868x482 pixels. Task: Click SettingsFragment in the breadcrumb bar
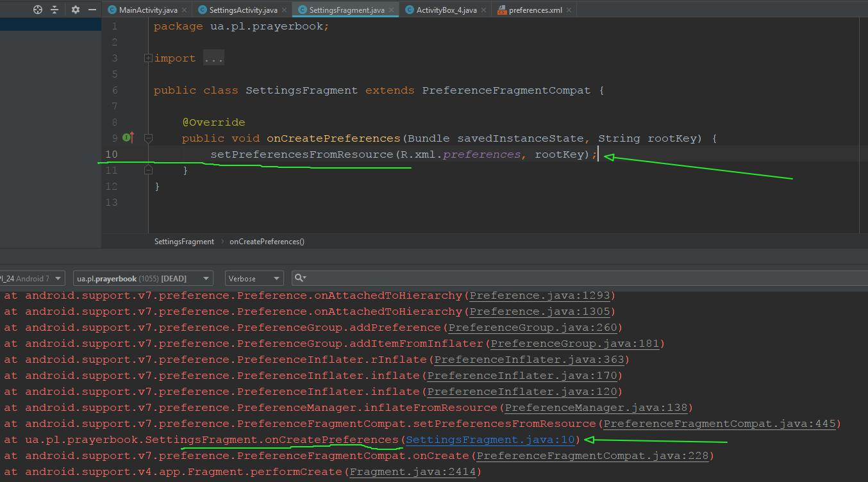184,242
